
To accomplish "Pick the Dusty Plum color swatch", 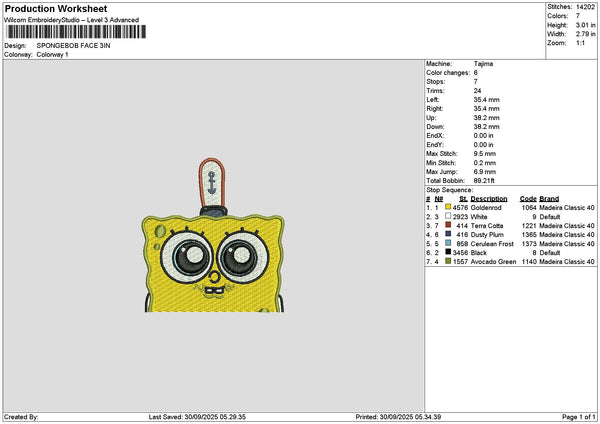I will click(x=448, y=234).
